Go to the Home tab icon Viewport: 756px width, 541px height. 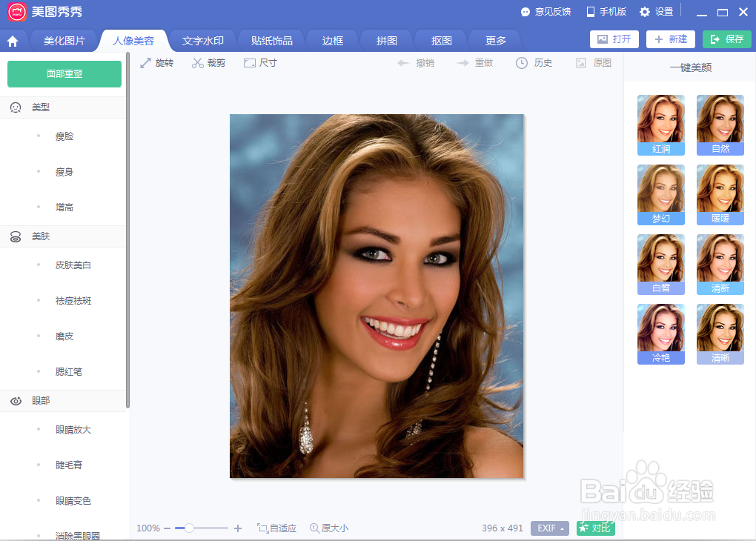[13, 42]
